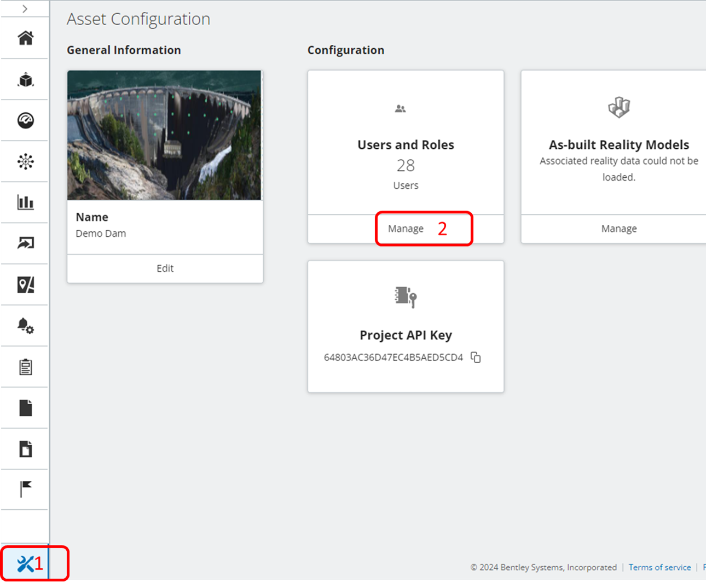Image resolution: width=706 pixels, height=588 pixels.
Task: Open the bar chart analytics icon
Action: click(24, 202)
